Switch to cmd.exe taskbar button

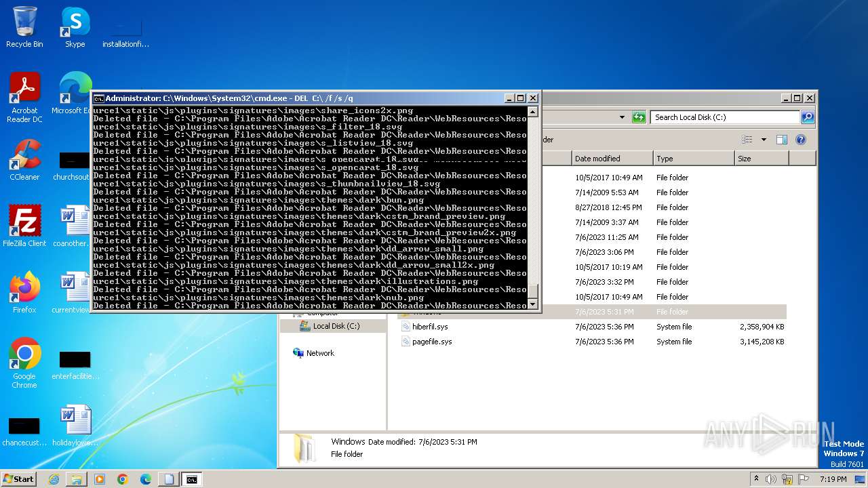pos(192,479)
